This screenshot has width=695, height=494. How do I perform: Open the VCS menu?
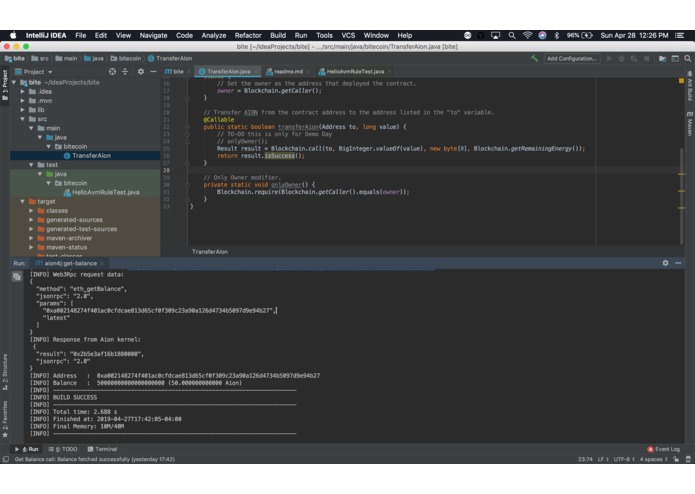[348, 35]
